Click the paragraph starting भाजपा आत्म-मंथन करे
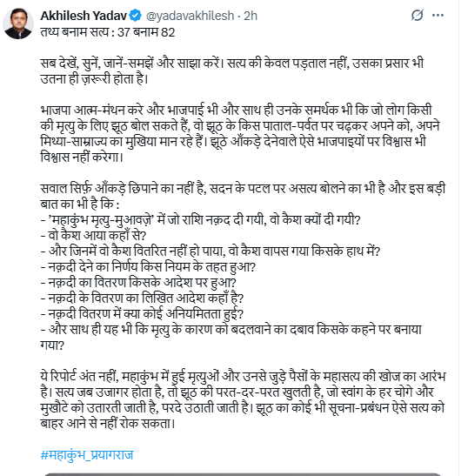 point(240,133)
